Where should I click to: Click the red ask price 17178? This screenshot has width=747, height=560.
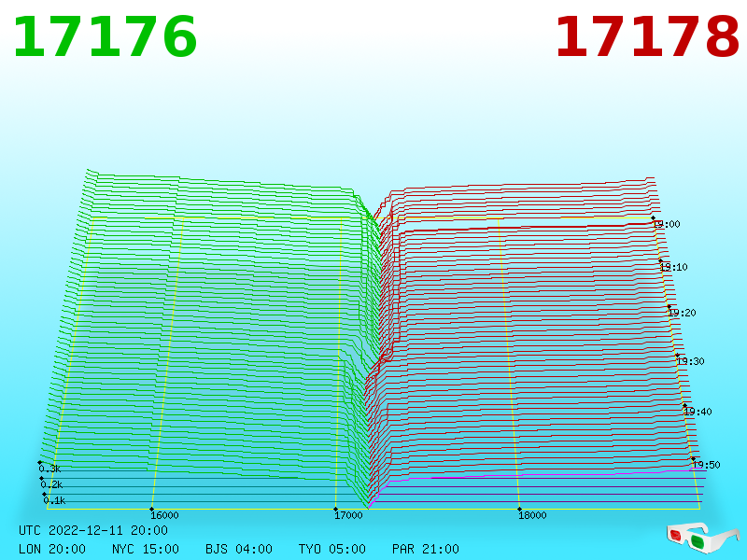647,36
